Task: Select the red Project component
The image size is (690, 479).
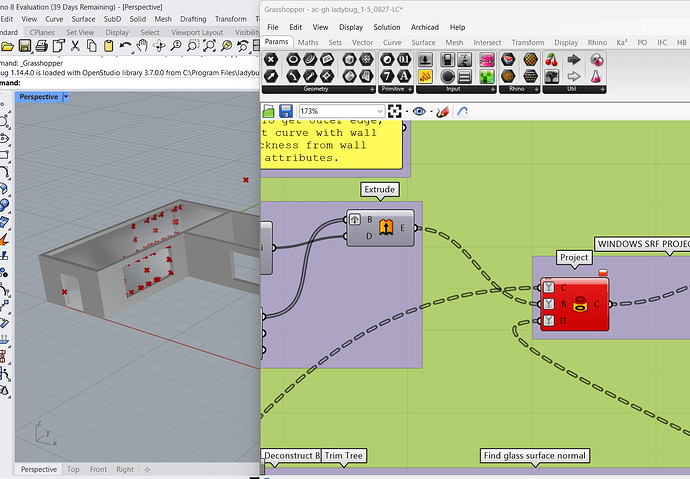Action: point(575,304)
